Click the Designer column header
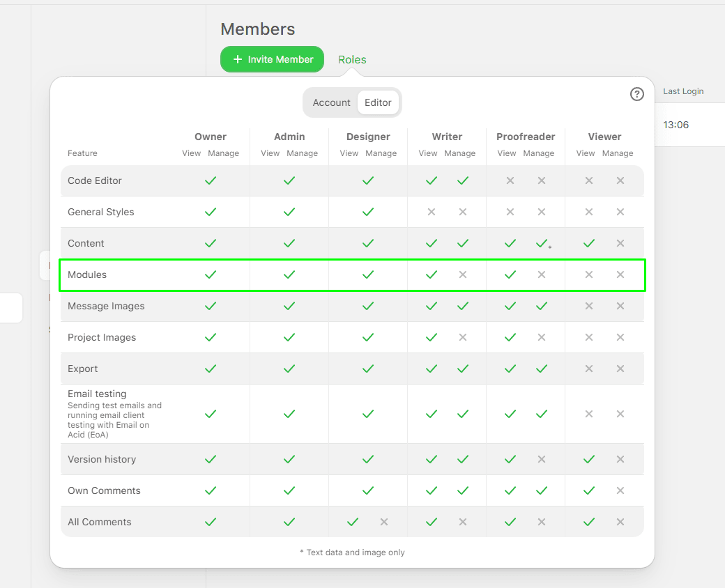Viewport: 725px width, 588px height. coord(368,137)
